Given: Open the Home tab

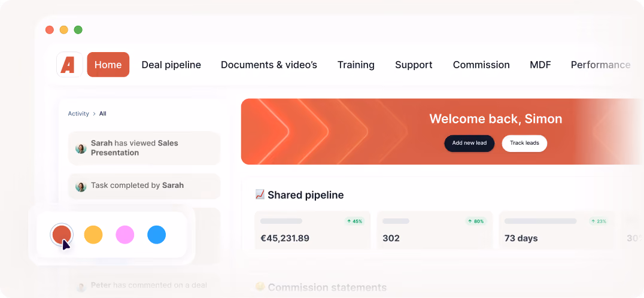Looking at the screenshot, I should pos(108,65).
